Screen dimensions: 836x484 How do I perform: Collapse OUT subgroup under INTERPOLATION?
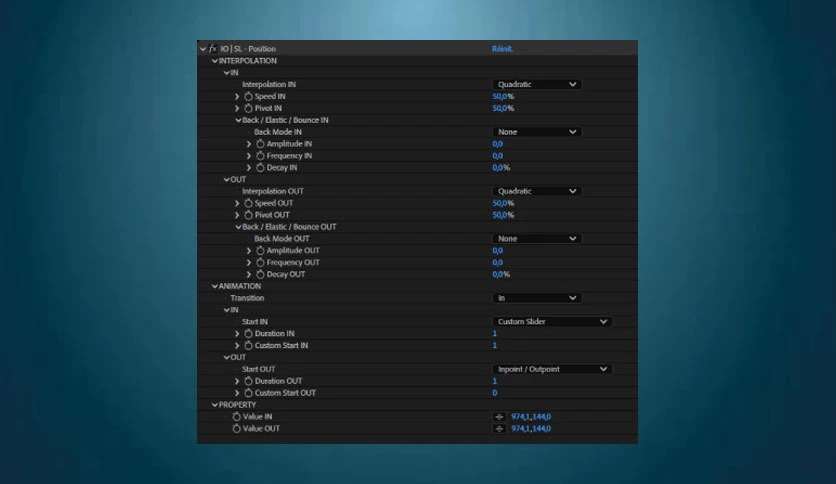pos(227,180)
